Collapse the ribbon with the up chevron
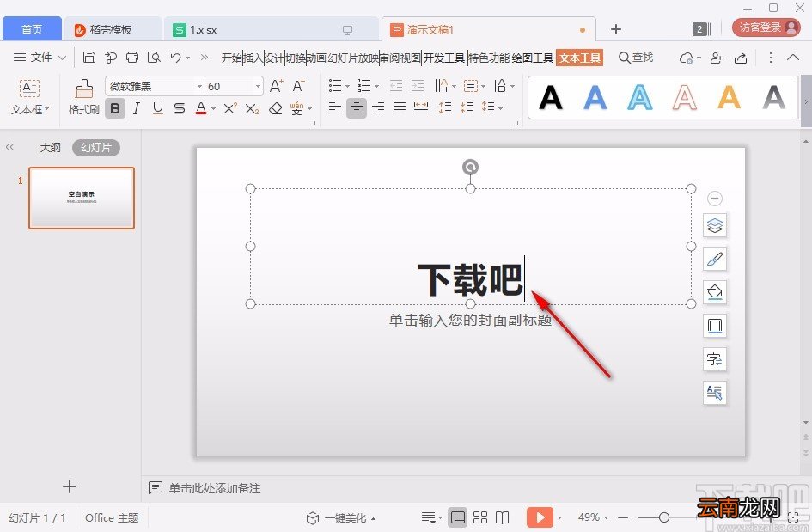This screenshot has width=812, height=532. coord(793,57)
